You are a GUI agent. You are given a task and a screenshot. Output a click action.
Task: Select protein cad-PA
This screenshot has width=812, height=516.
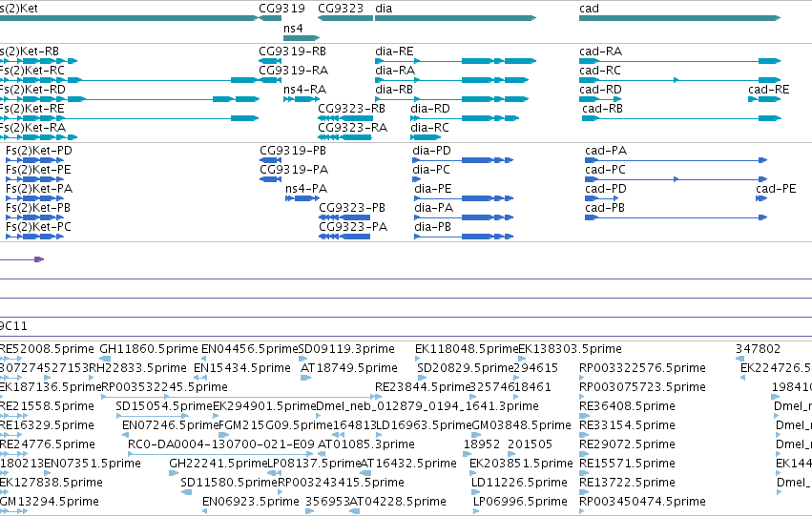(676, 160)
